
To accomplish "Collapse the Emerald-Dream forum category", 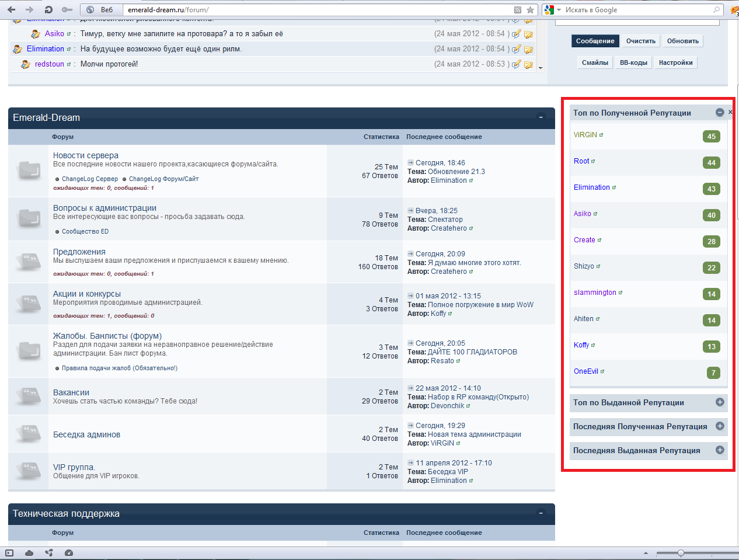I will pyautogui.click(x=541, y=118).
